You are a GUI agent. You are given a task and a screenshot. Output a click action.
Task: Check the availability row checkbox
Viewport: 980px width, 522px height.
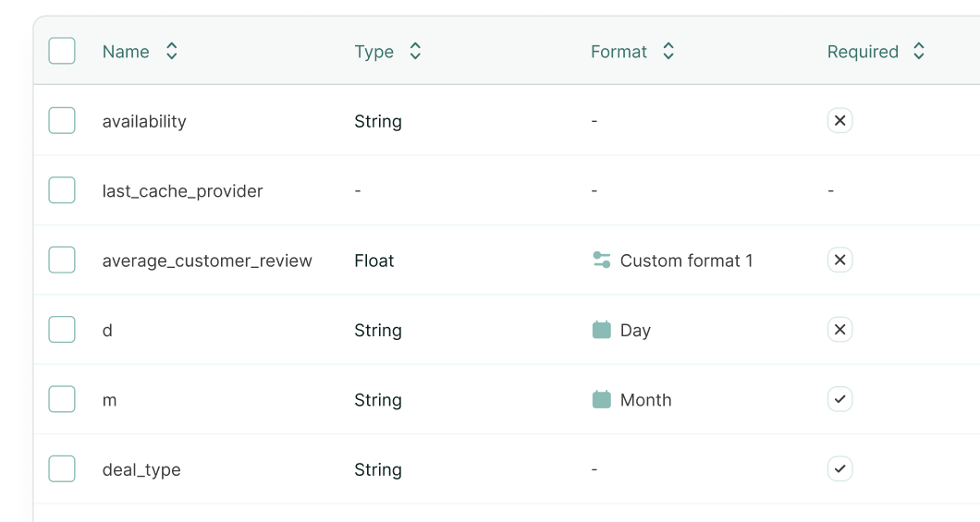[x=62, y=121]
